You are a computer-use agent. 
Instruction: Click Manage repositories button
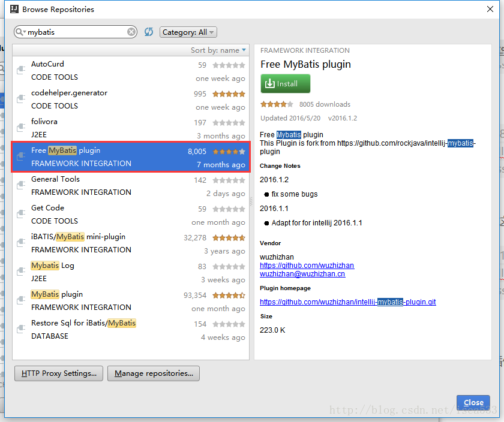point(154,373)
